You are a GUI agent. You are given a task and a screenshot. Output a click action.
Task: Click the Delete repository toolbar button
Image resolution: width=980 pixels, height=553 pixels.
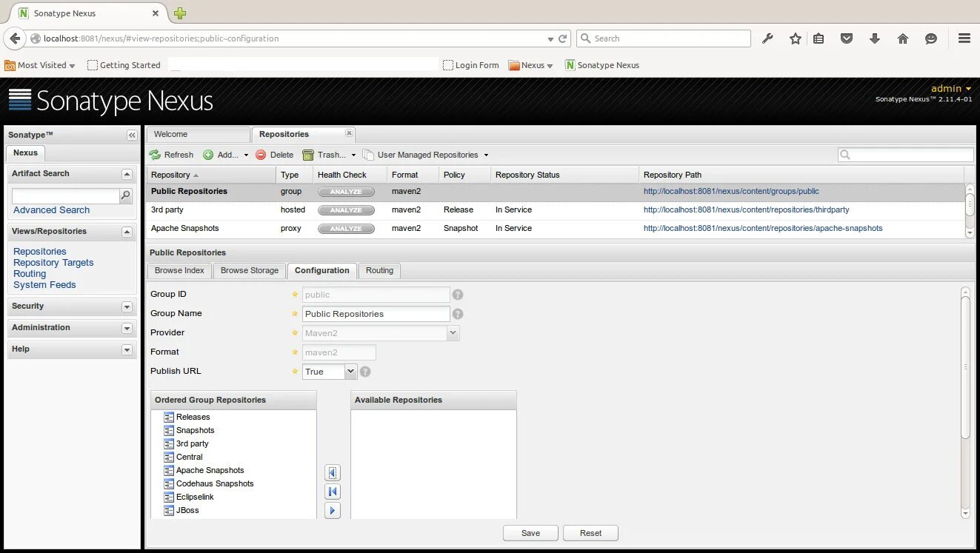274,155
